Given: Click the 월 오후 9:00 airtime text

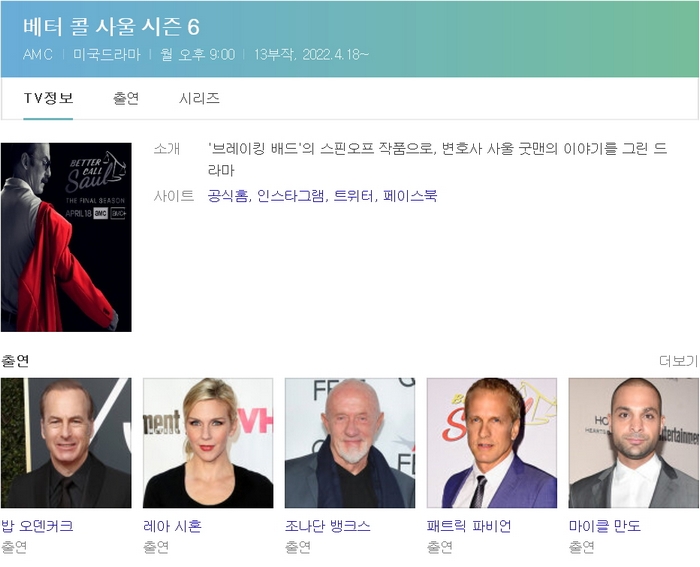Looking at the screenshot, I should pos(198,54).
